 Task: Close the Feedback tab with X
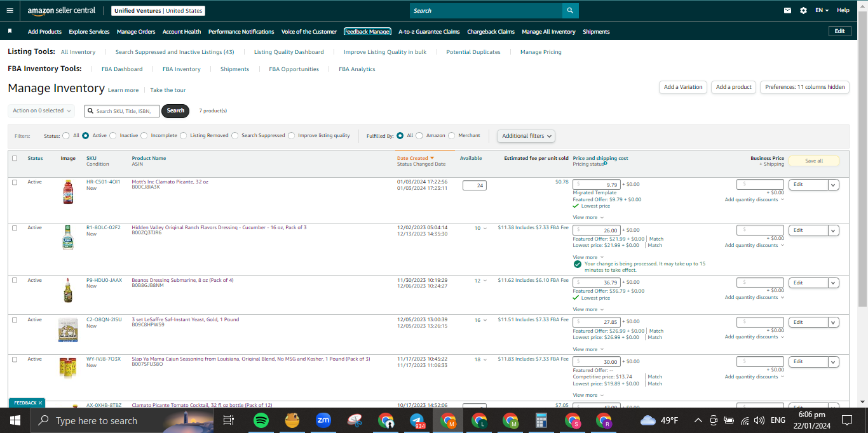coord(40,403)
